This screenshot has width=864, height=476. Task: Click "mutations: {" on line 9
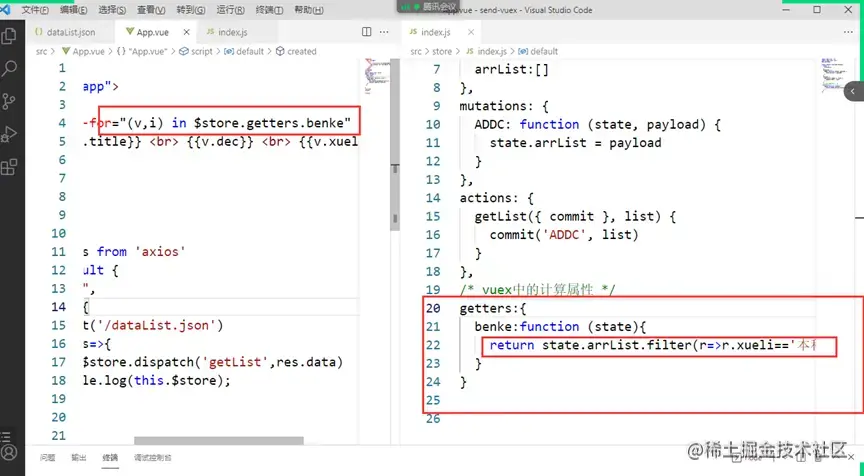504,106
